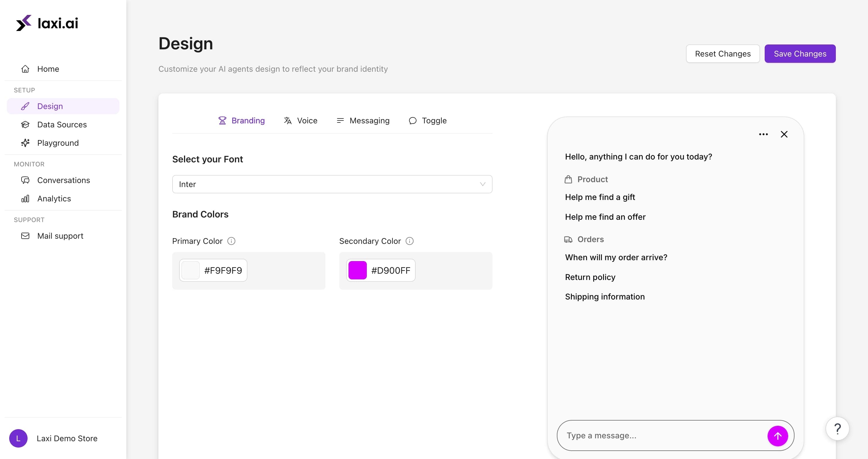Image resolution: width=868 pixels, height=459 pixels.
Task: Click the Secondary Color info icon
Action: 409,241
